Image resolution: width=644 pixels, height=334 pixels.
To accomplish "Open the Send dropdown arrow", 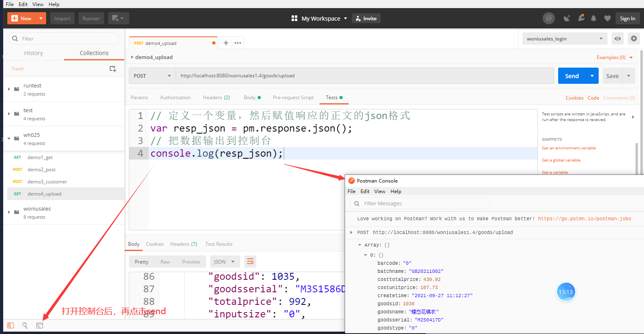I will 592,76.
